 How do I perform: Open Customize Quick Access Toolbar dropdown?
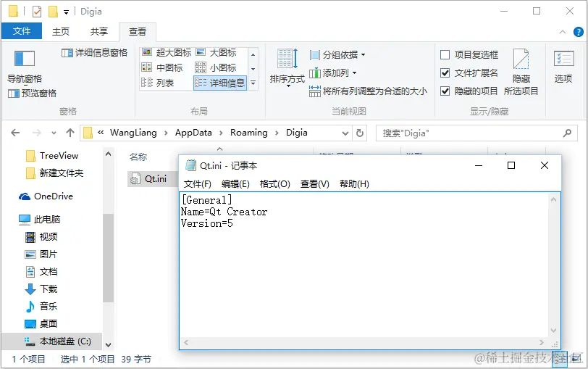tap(66, 12)
